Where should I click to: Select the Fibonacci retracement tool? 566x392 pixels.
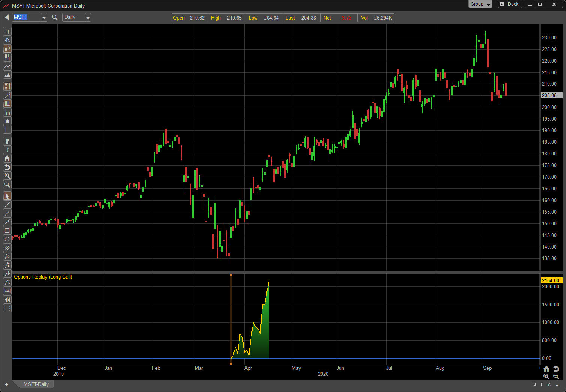pos(7,265)
